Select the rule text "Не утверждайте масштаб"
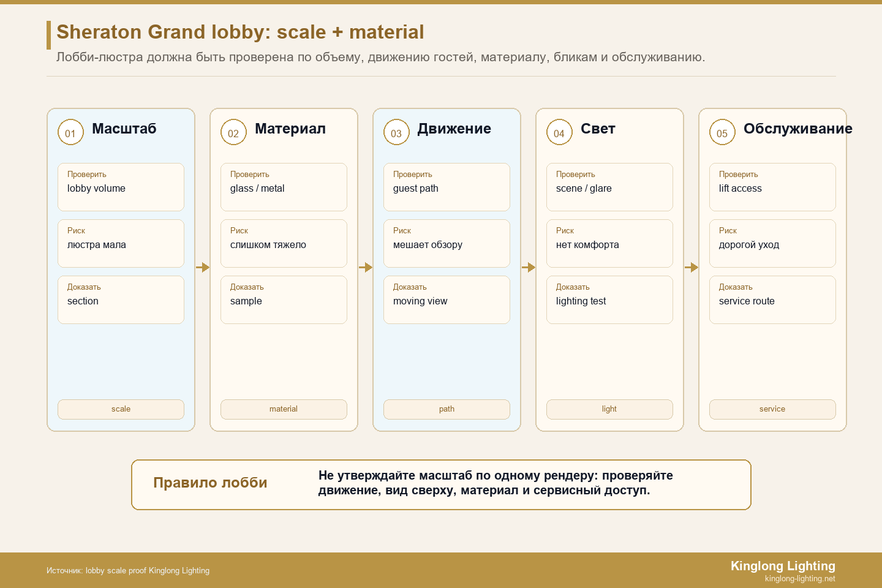 [496, 483]
